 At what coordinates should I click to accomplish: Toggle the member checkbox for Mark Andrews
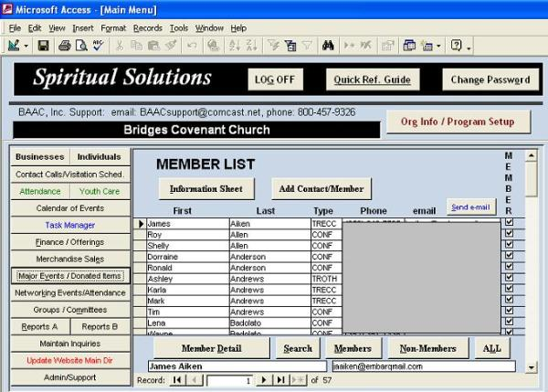coord(510,300)
